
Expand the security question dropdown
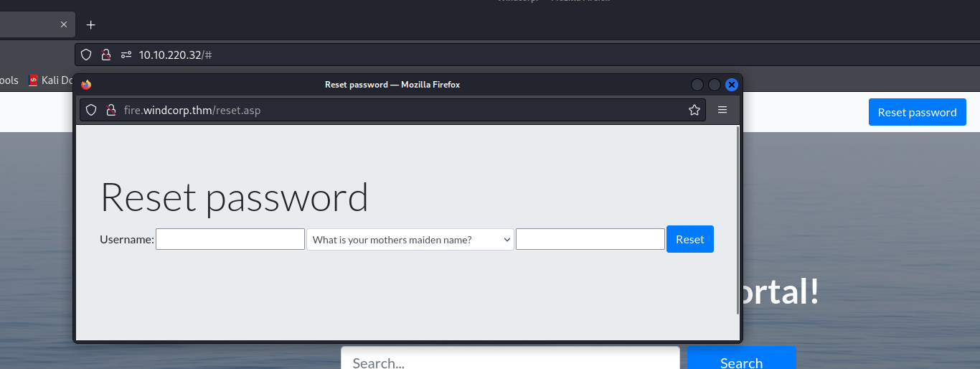pyautogui.click(x=410, y=240)
